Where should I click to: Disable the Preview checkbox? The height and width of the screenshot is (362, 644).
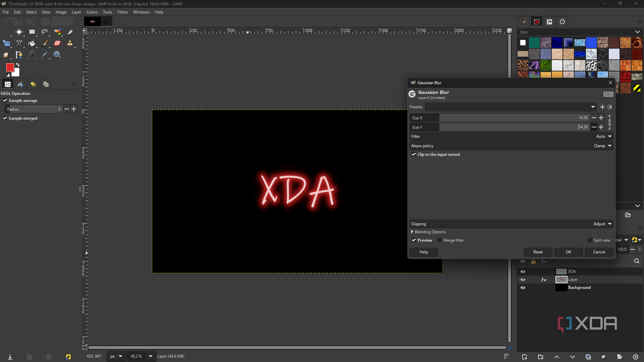click(414, 240)
